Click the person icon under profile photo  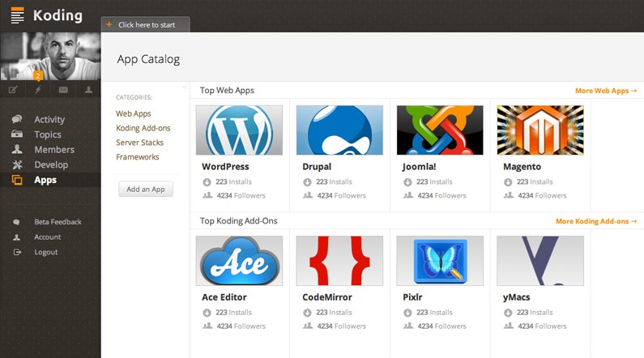click(88, 89)
